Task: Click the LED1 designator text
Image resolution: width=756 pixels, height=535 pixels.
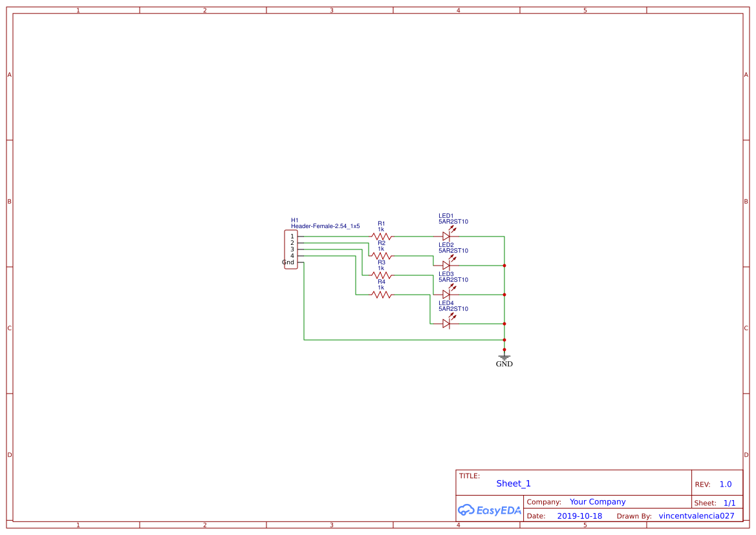Action: (446, 216)
